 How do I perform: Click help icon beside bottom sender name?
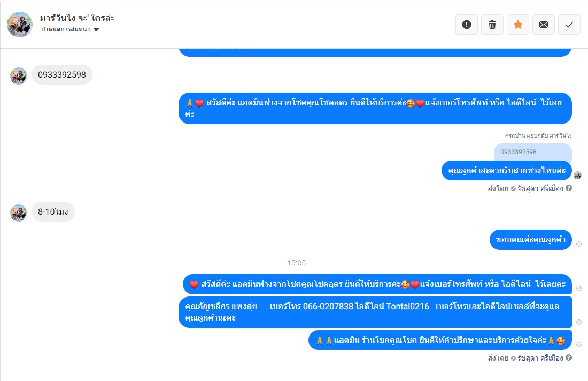[569, 358]
